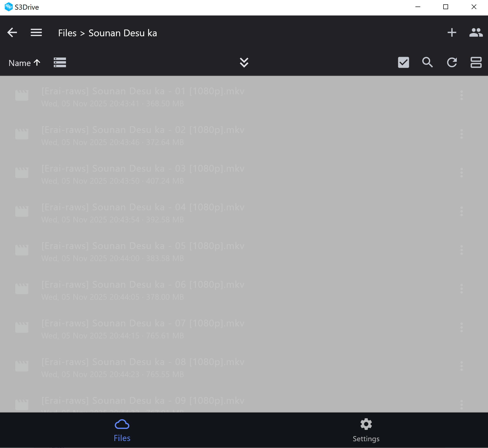Click the split panel view icon
The height and width of the screenshot is (448, 488).
476,63
